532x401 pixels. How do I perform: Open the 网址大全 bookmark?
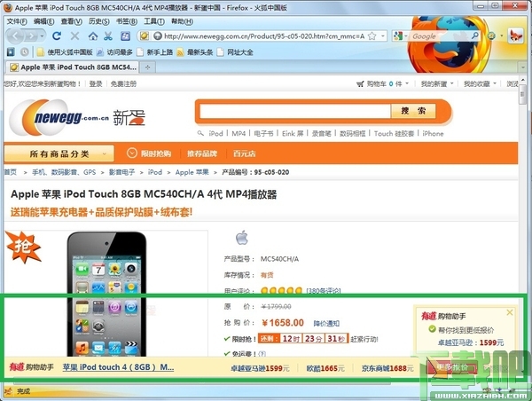pos(235,52)
